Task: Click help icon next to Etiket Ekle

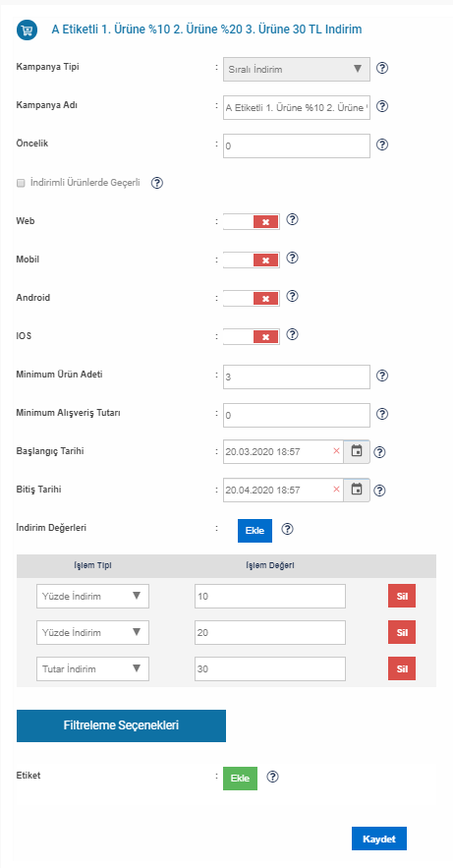Action: [x=273, y=778]
